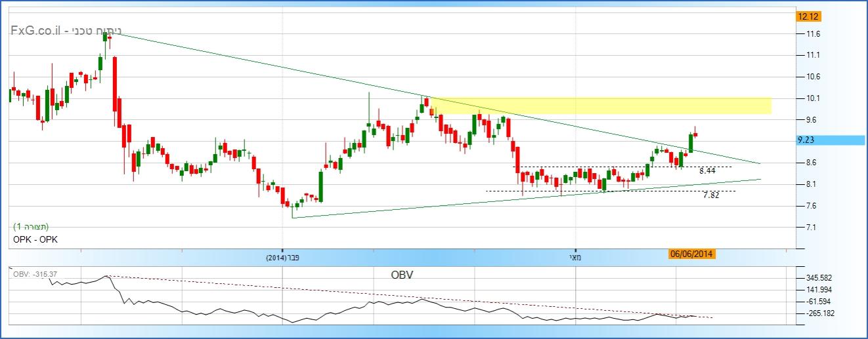Click the OBV indicator title
868x339 pixels.
401,274
